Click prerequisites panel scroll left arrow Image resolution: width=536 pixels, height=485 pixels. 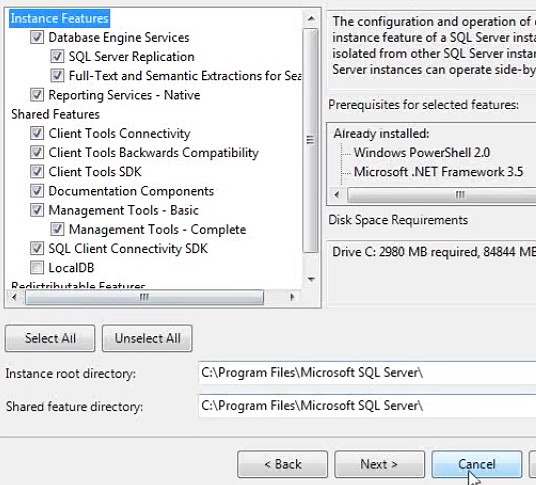click(337, 195)
